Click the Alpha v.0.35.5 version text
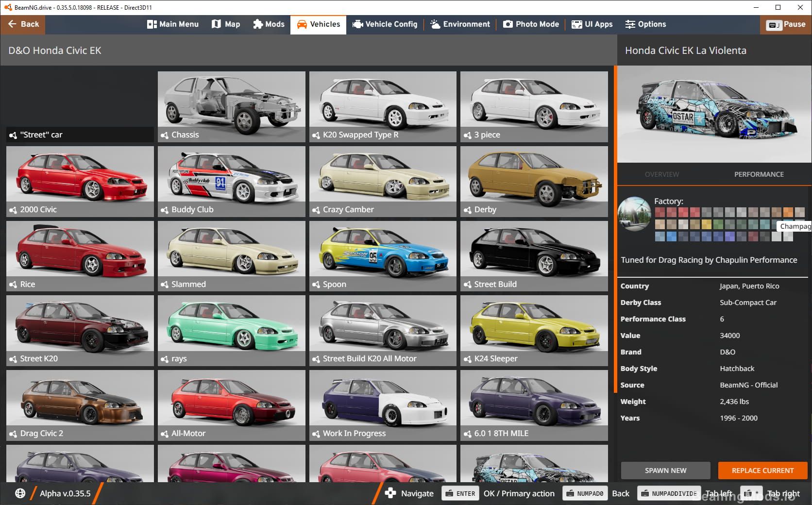 (x=65, y=493)
